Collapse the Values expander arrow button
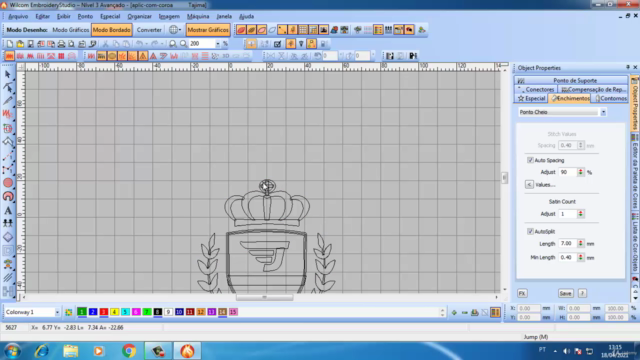Viewport: 640px width, 360px height. [529, 185]
